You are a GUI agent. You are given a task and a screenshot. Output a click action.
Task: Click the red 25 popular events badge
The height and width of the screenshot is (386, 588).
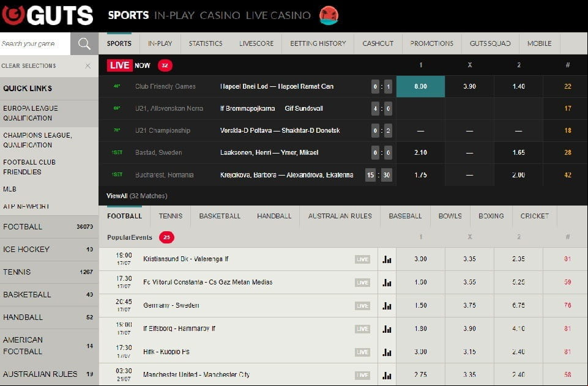click(x=166, y=237)
